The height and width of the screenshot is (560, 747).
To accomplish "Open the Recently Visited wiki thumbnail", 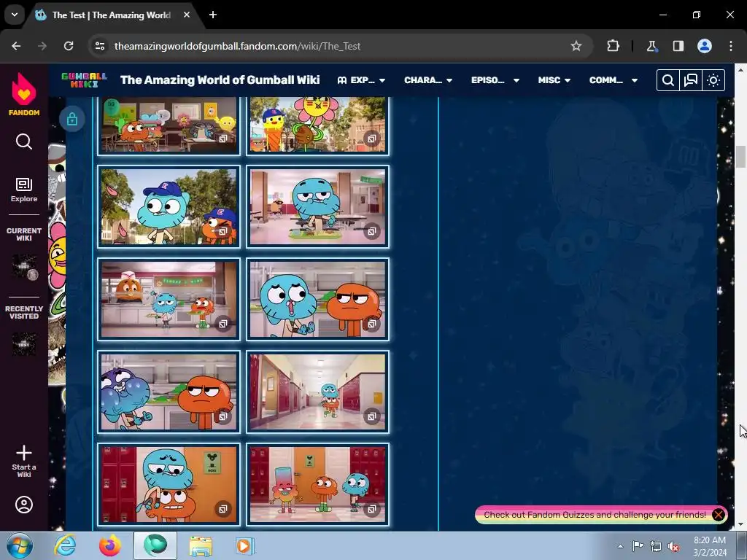I will (24, 344).
